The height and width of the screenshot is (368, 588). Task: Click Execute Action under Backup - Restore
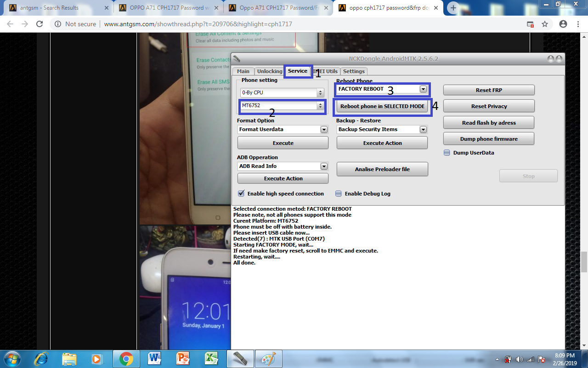382,143
